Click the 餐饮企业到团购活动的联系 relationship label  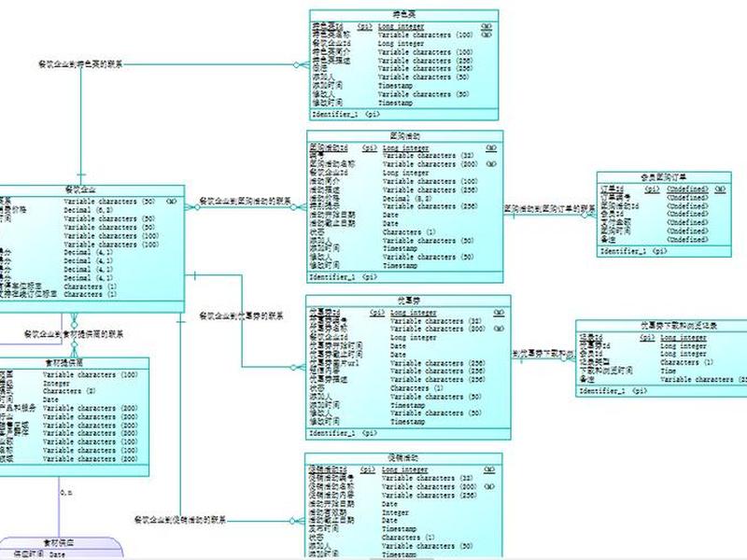(245, 201)
